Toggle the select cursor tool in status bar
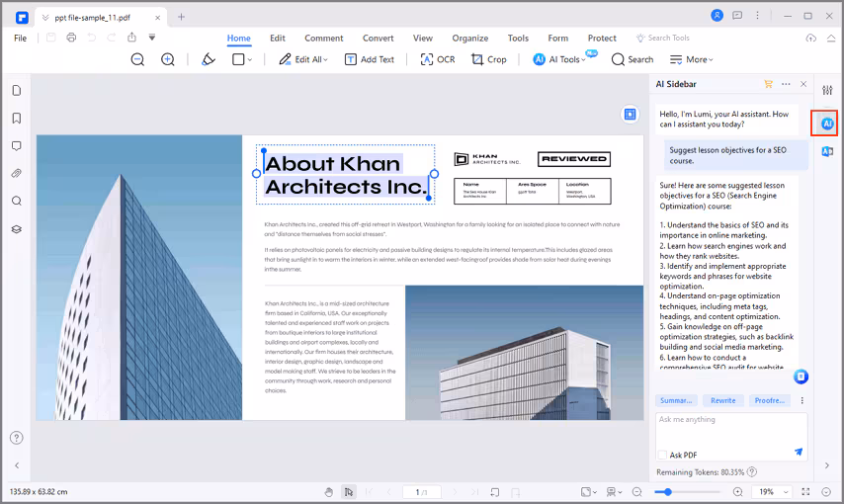 [x=349, y=491]
